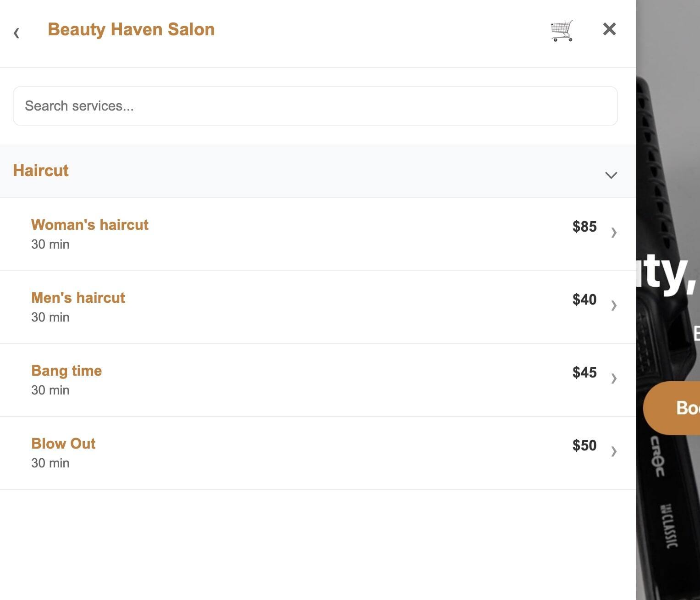
Task: Click the Search services input field
Action: tap(315, 106)
